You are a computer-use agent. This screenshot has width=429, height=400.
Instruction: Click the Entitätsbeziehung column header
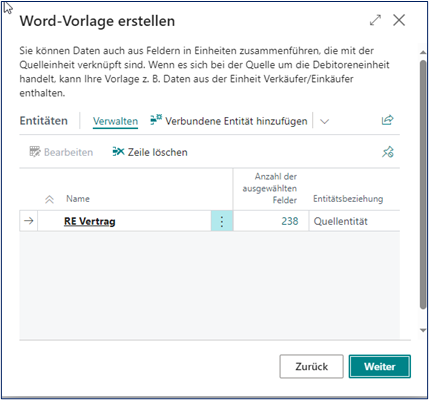348,199
